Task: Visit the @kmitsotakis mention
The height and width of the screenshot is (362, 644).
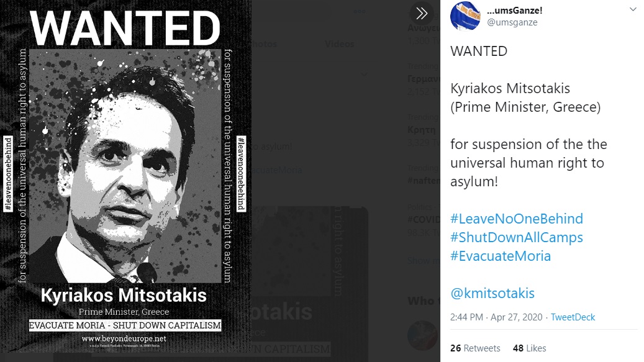Action: point(492,293)
